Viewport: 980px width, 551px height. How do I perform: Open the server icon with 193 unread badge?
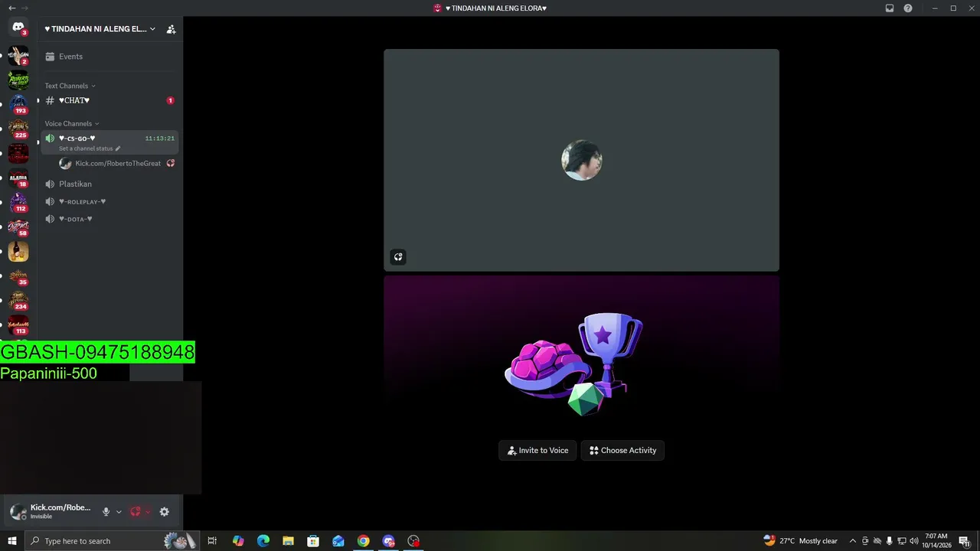(x=18, y=104)
